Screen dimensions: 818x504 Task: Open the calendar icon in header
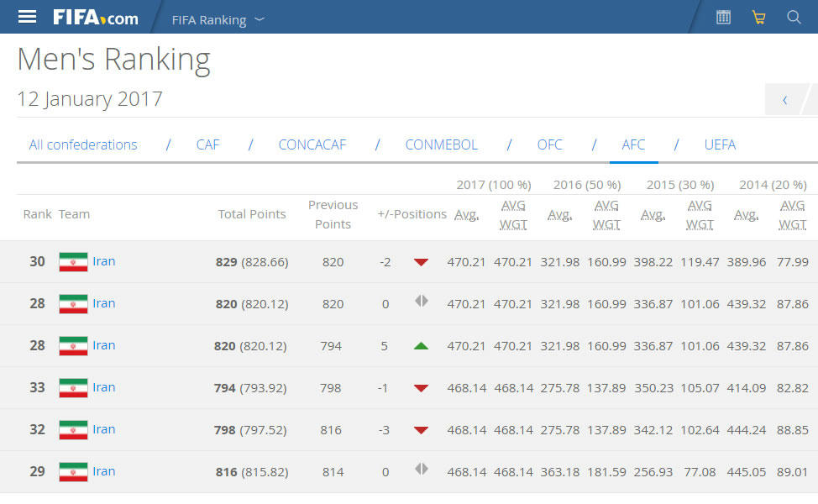point(723,17)
